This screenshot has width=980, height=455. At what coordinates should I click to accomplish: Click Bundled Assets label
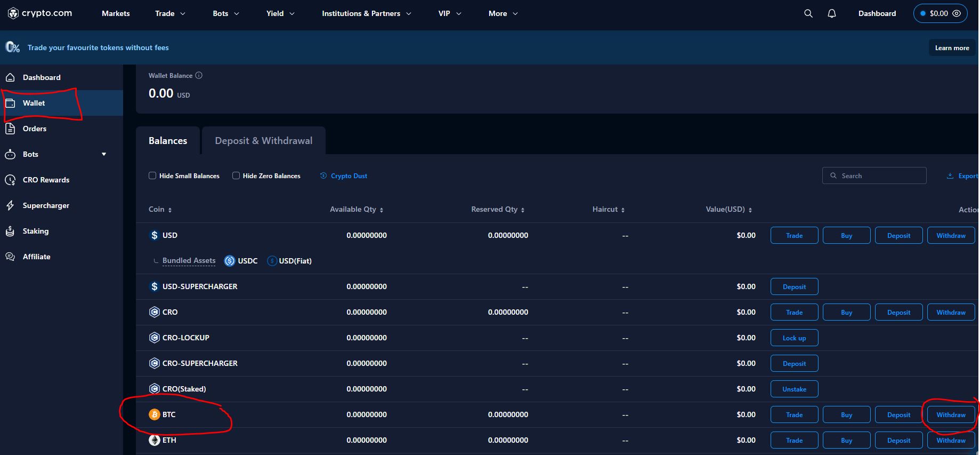(189, 261)
